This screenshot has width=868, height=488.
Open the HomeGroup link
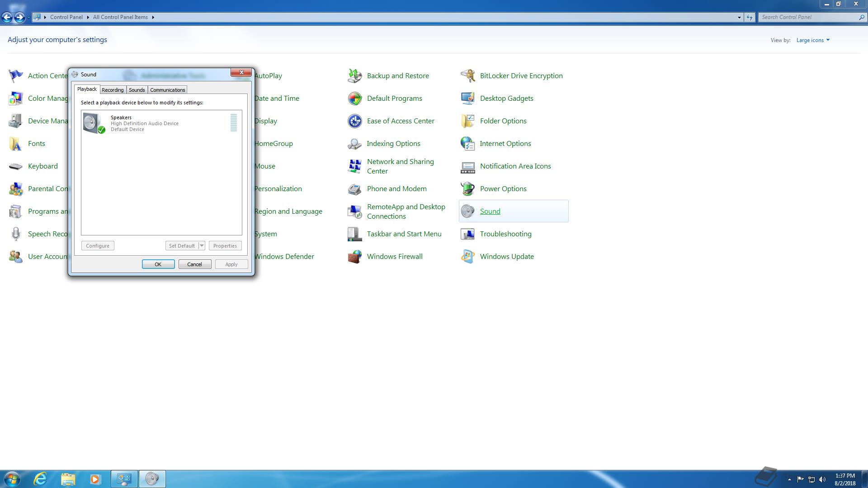click(x=273, y=144)
